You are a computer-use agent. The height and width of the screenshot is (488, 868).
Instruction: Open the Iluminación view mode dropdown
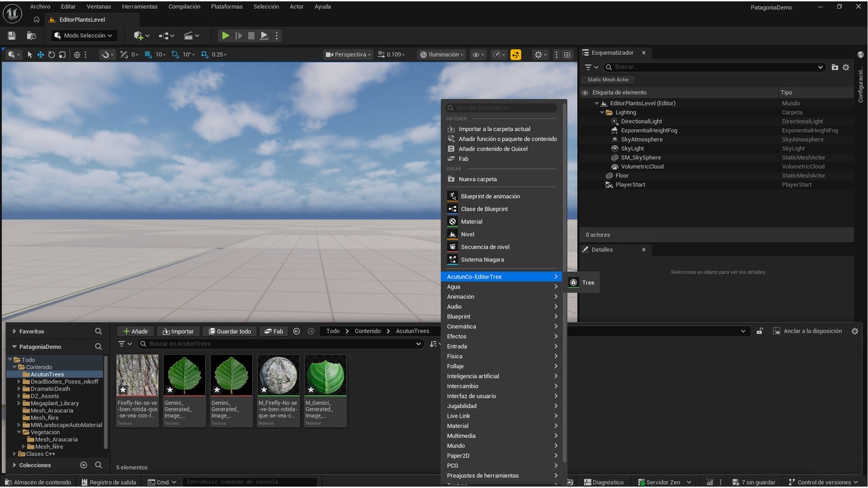[x=442, y=55]
